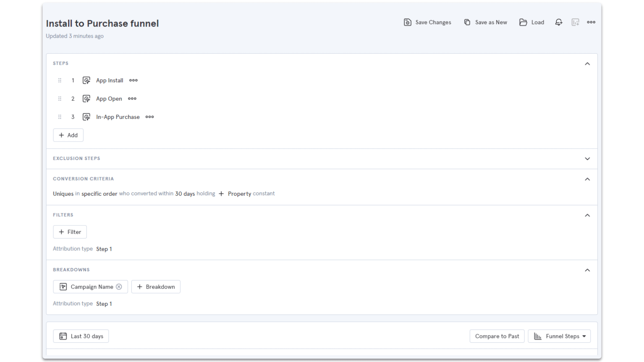Change the specific order setting
The width and height of the screenshot is (644, 362).
click(99, 194)
